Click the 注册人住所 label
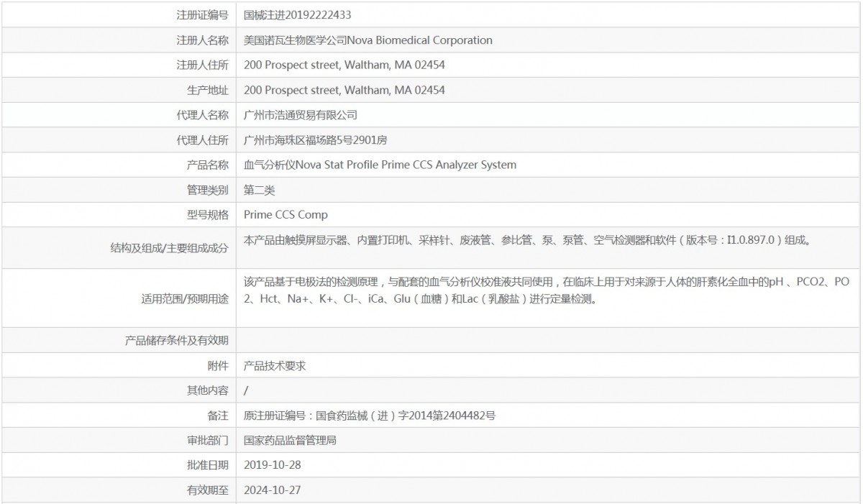863x504 pixels. pos(203,65)
